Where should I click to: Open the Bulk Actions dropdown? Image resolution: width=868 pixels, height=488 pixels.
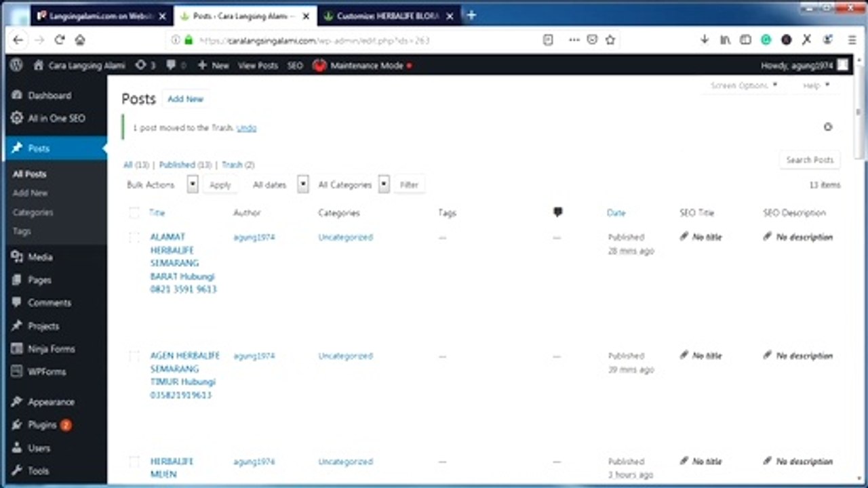tap(161, 184)
